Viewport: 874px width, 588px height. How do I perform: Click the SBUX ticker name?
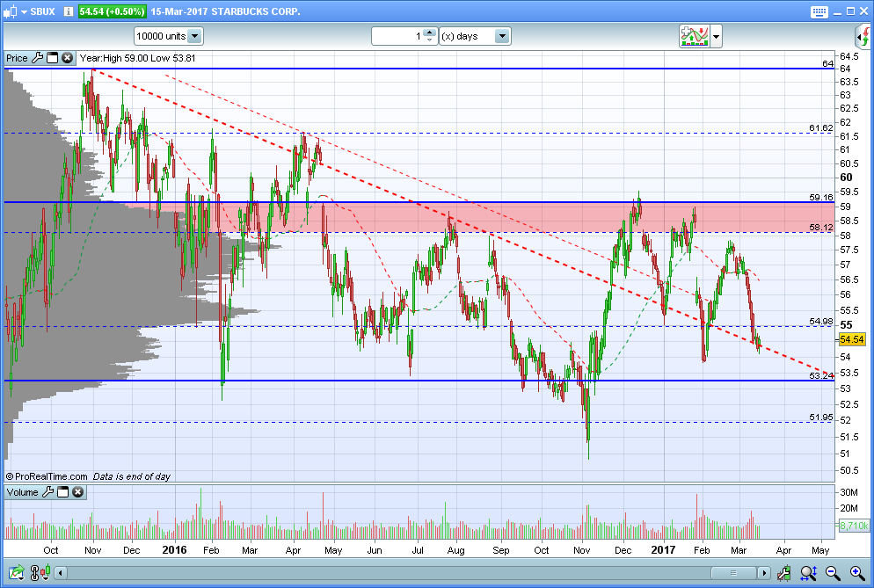[42, 11]
